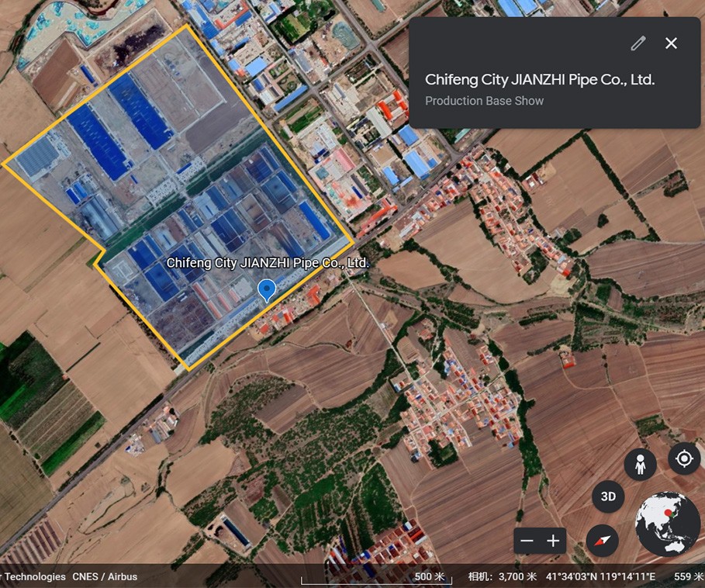Reset the compass to north
The width and height of the screenshot is (705, 588).
603,541
